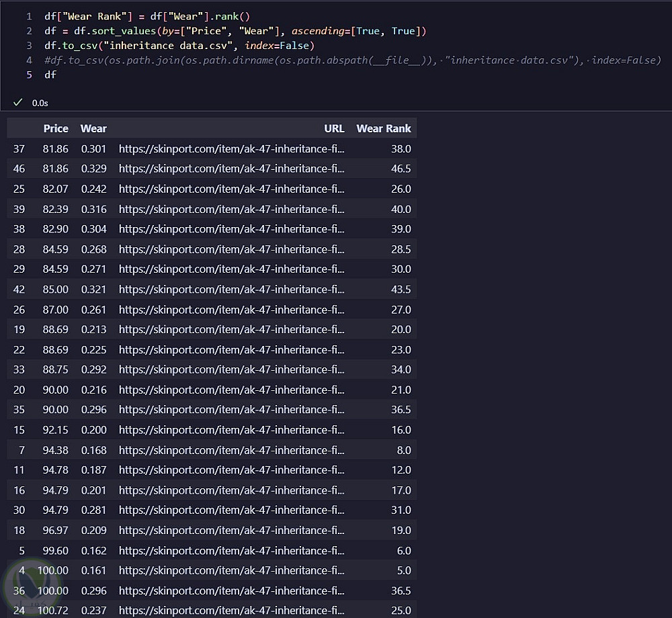Image resolution: width=672 pixels, height=618 pixels.
Task: Click the commented os.path code line 4
Action: 353,60
